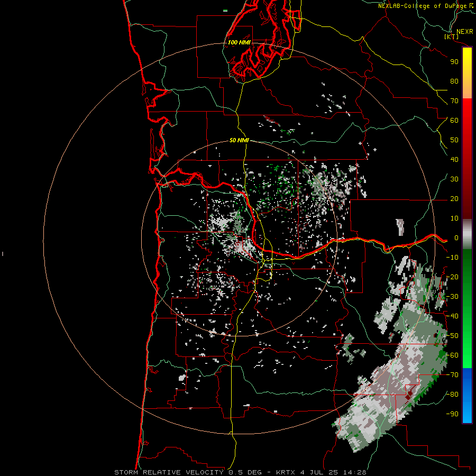The height and width of the screenshot is (476, 476).
Task: Click the "30" value on the velocity scale
Action: click(454, 179)
